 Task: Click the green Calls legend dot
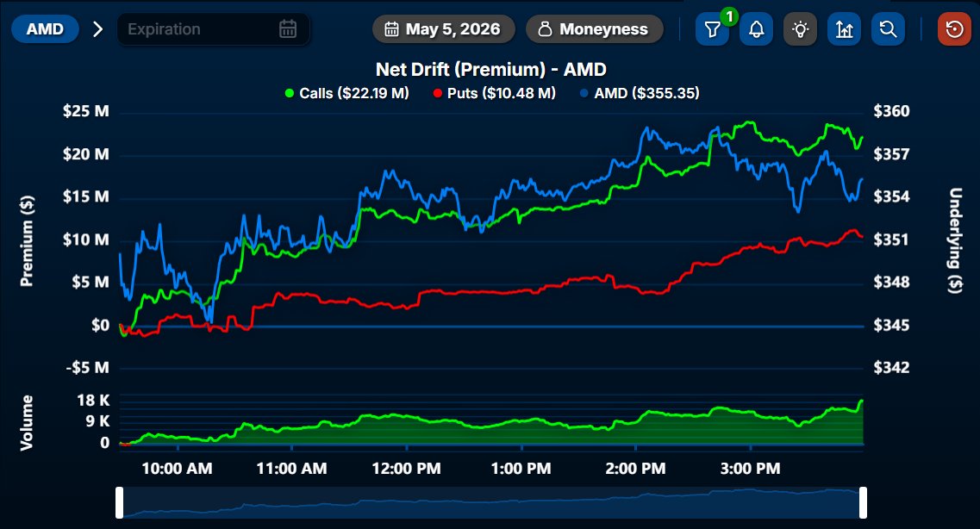(x=290, y=94)
